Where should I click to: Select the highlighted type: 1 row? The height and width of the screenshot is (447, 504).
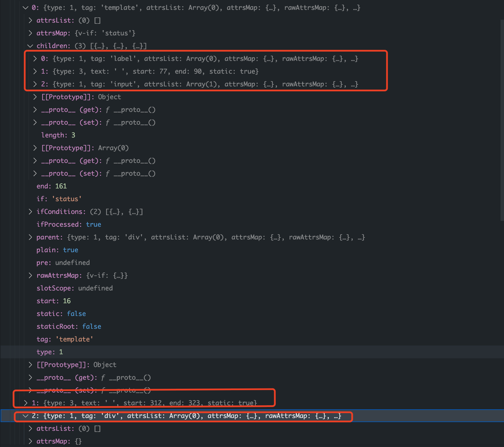click(252, 352)
